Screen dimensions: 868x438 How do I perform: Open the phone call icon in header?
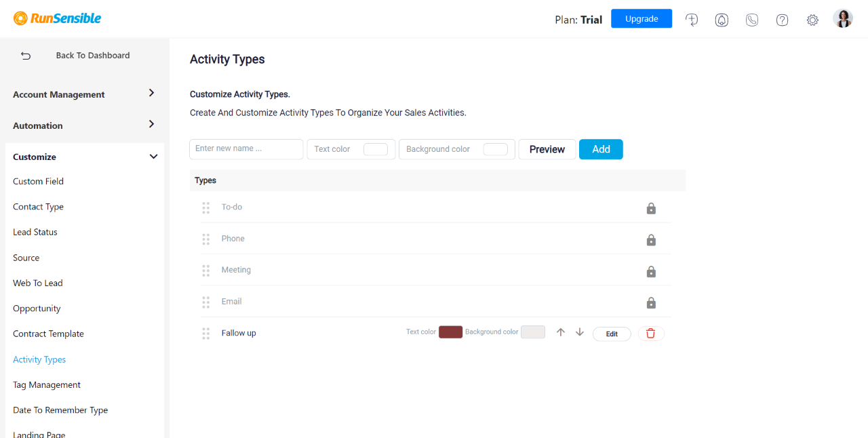coord(752,20)
